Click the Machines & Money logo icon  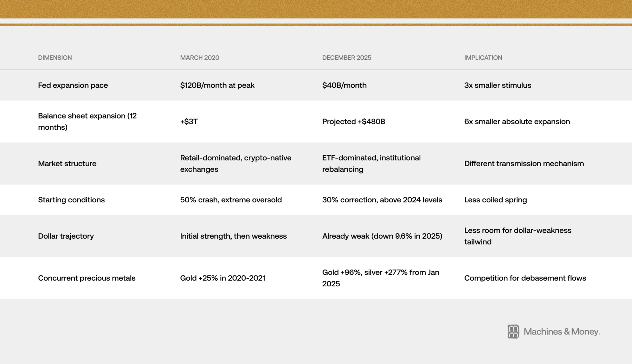(513, 331)
